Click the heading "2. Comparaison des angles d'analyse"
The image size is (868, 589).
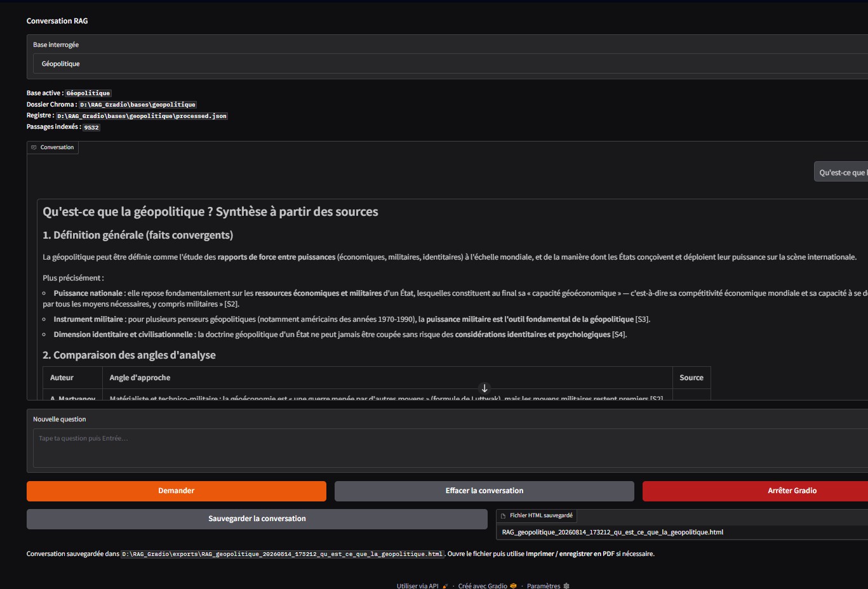130,355
